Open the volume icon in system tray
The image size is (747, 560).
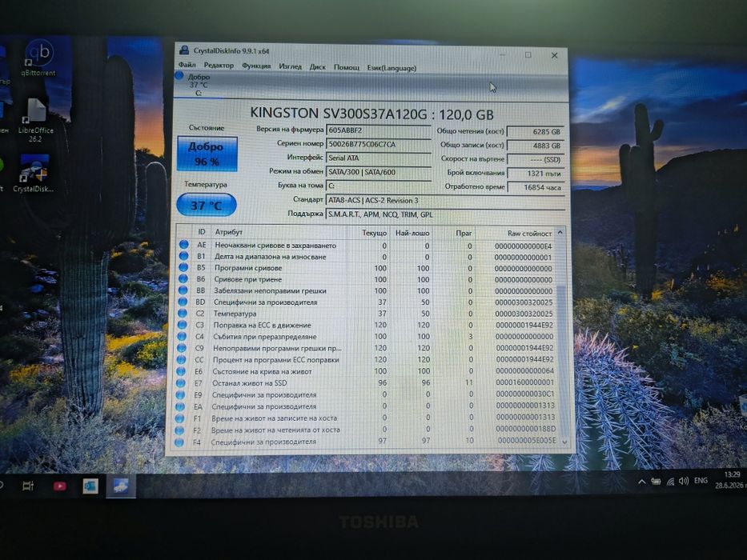[684, 482]
